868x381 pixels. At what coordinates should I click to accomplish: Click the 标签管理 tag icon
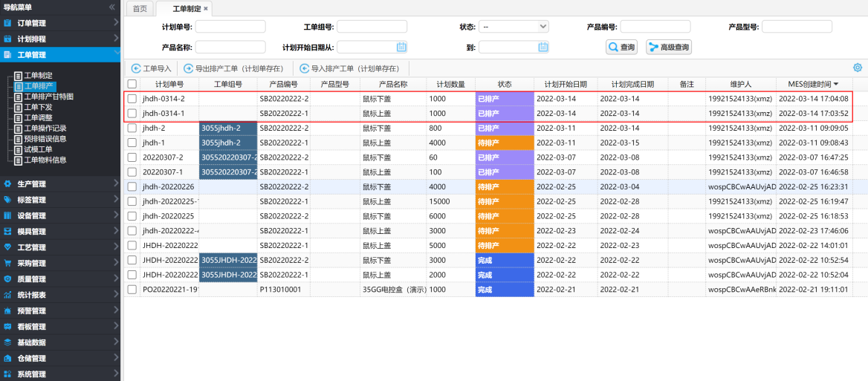[x=7, y=200]
